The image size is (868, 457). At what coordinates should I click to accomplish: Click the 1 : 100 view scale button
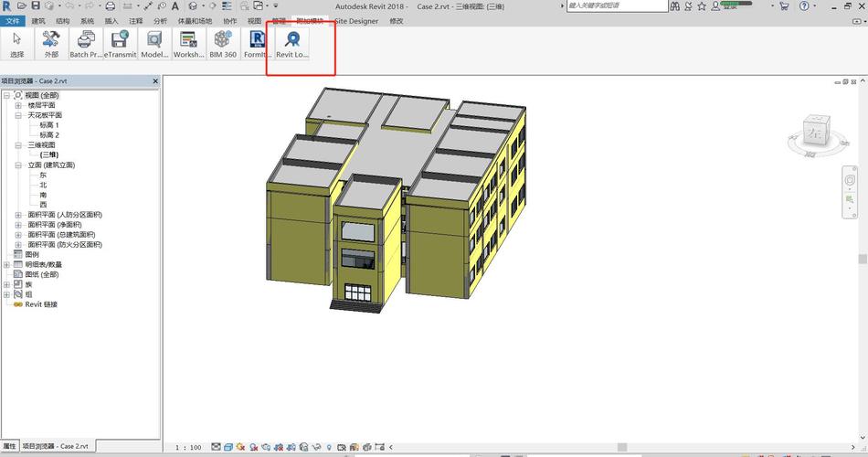(188, 447)
